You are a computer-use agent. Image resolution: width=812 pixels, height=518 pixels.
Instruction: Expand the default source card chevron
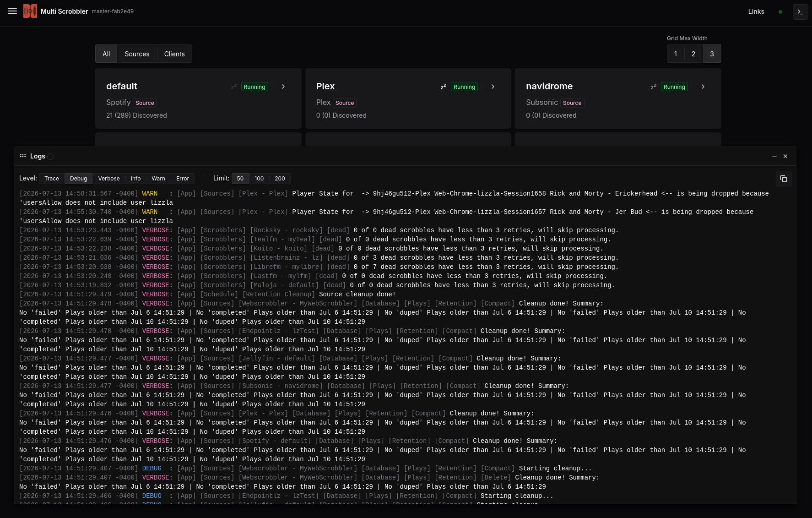283,87
